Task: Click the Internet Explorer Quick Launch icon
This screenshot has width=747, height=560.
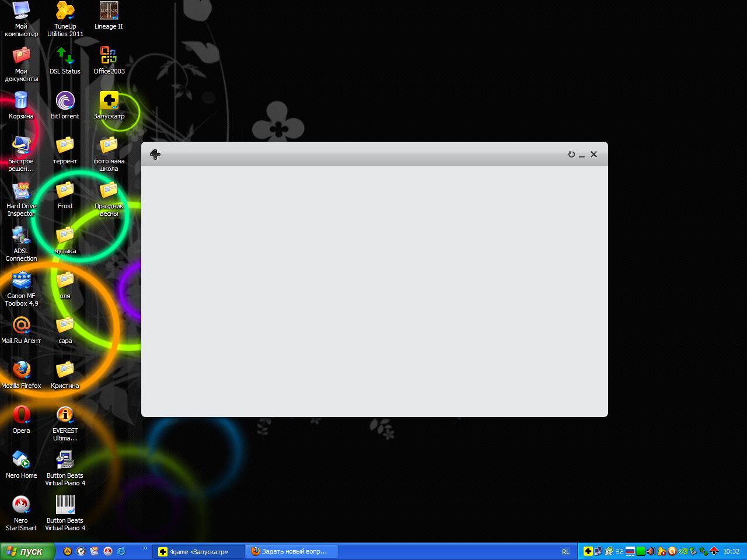Action: [121, 551]
